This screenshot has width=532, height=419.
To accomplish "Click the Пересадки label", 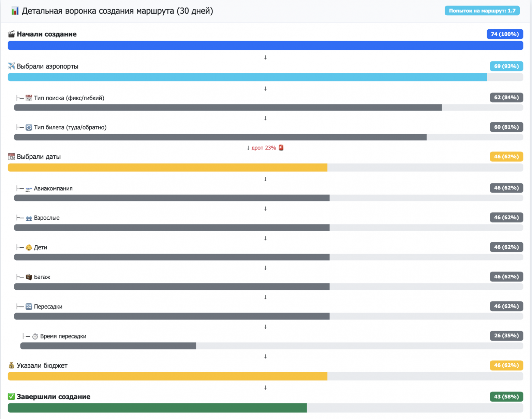I will coord(48,307).
